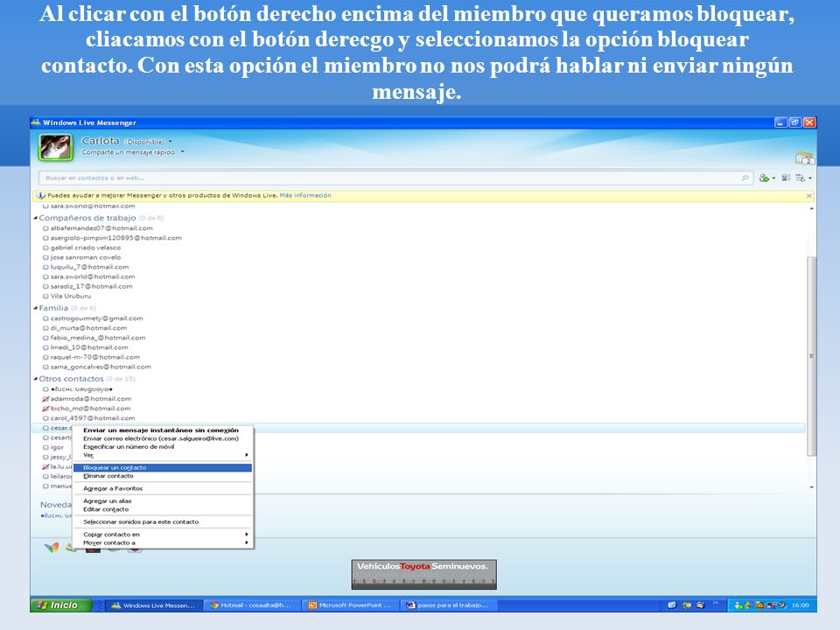
Task: Choose Seleccionar sonidos para este contacto
Action: (x=163, y=521)
